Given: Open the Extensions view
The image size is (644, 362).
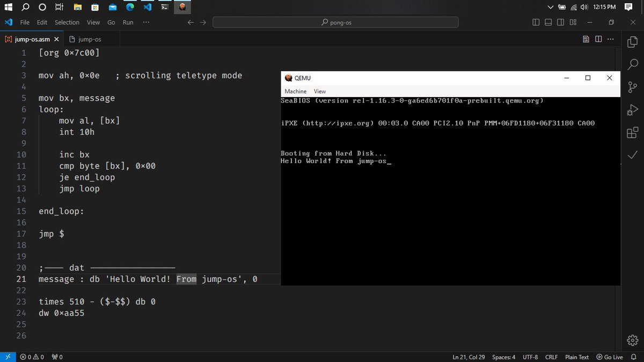Looking at the screenshot, I should [632, 132].
